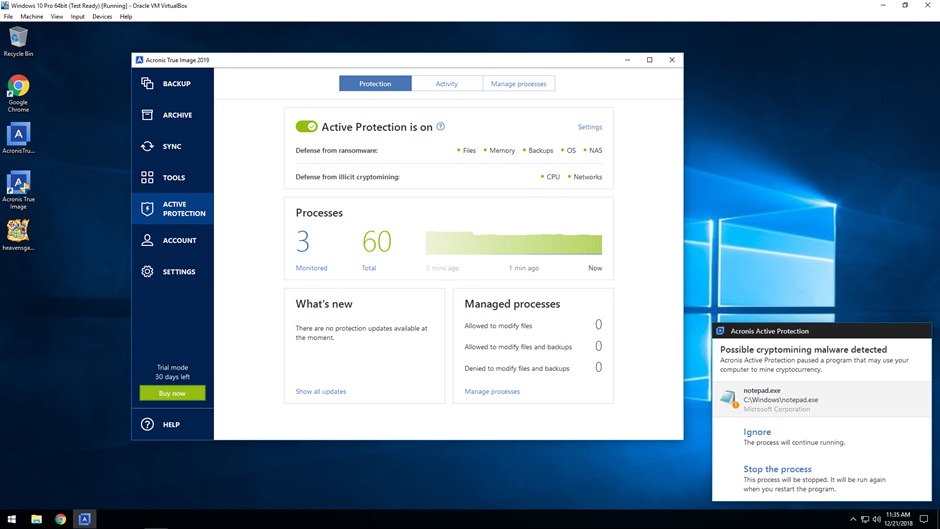
Task: Open AcronisTru... desktop installer icon
Action: pos(18,139)
